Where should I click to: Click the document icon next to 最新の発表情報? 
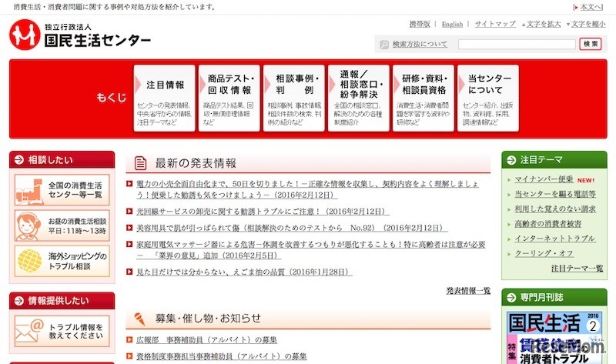140,163
